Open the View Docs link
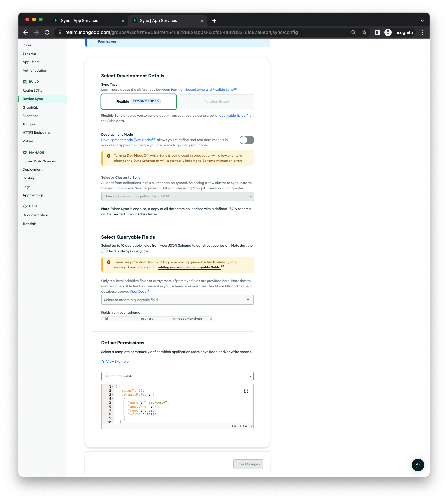The width and height of the screenshot is (448, 501). pyautogui.click(x=139, y=292)
